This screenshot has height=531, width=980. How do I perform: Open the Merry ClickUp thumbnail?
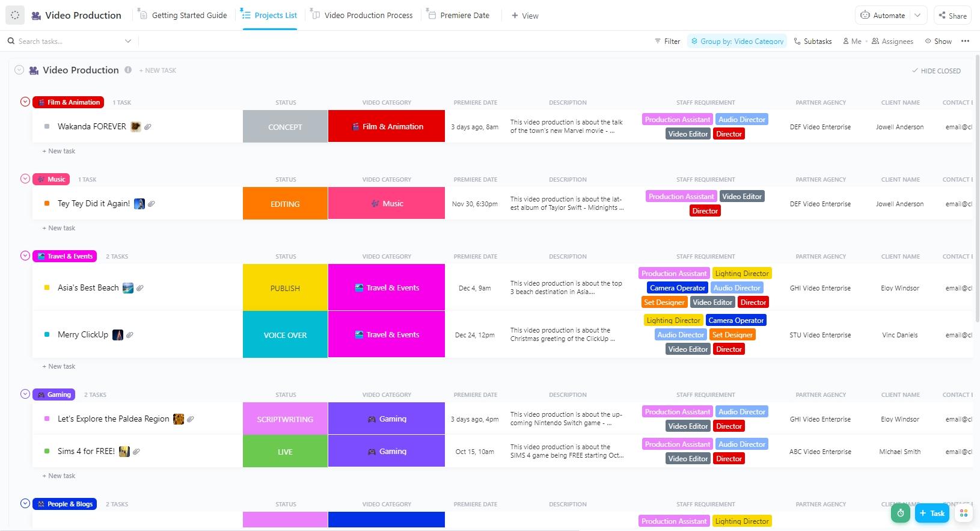pyautogui.click(x=118, y=334)
